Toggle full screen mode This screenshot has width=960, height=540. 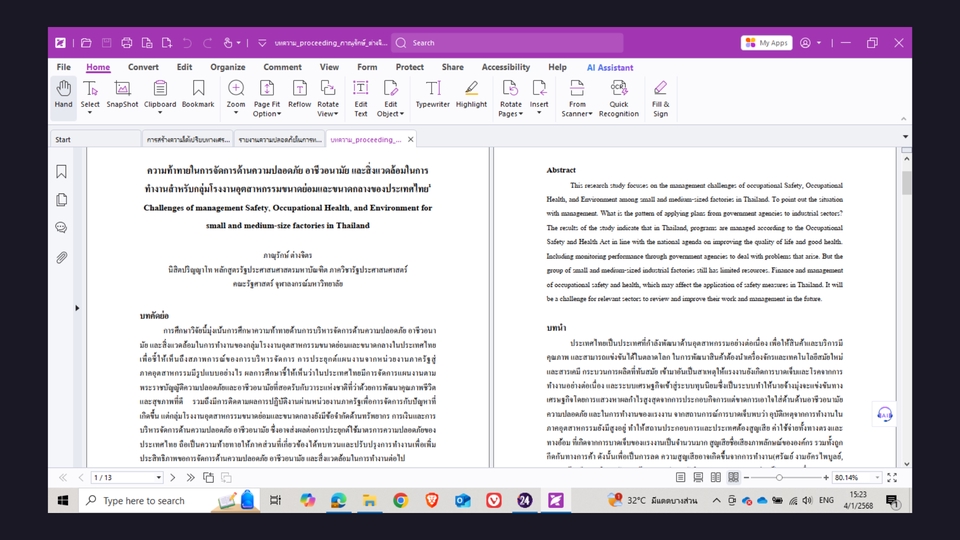[x=892, y=478]
